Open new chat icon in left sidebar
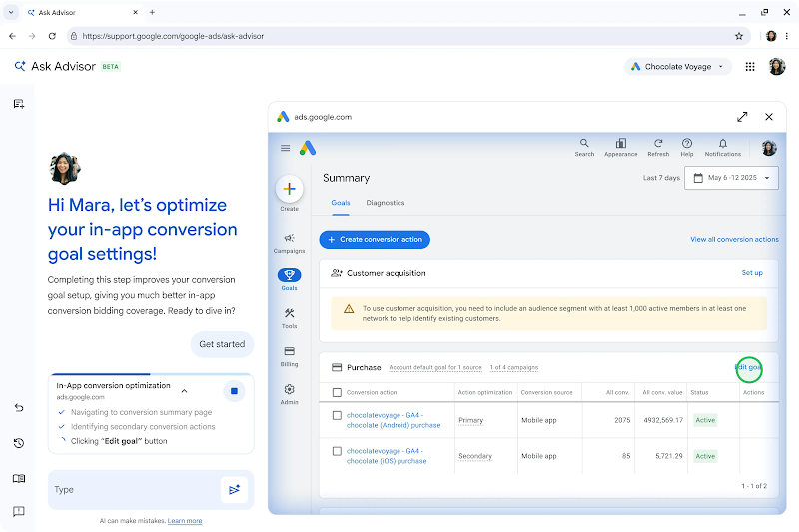 (x=19, y=104)
